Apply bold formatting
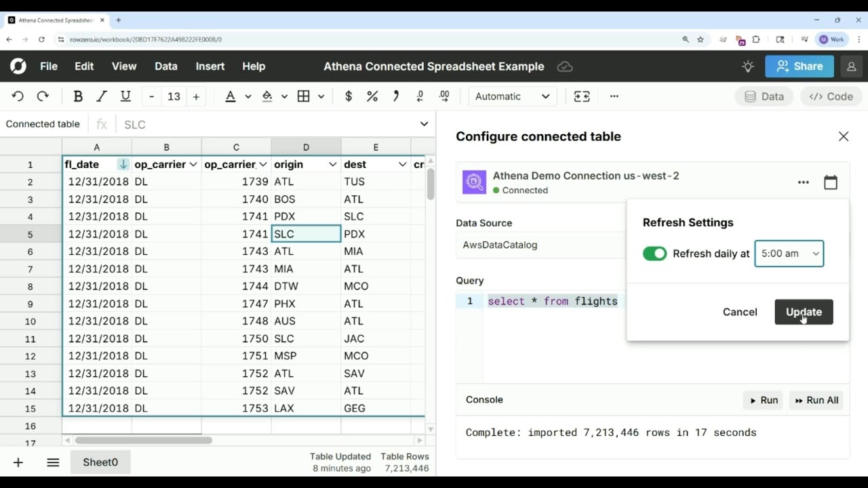The width and height of the screenshot is (868, 488). [78, 96]
